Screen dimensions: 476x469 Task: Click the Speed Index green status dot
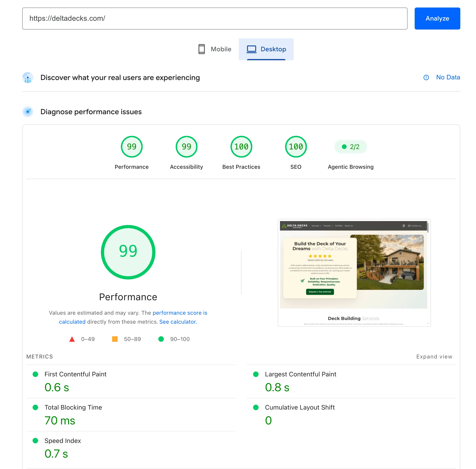(35, 441)
